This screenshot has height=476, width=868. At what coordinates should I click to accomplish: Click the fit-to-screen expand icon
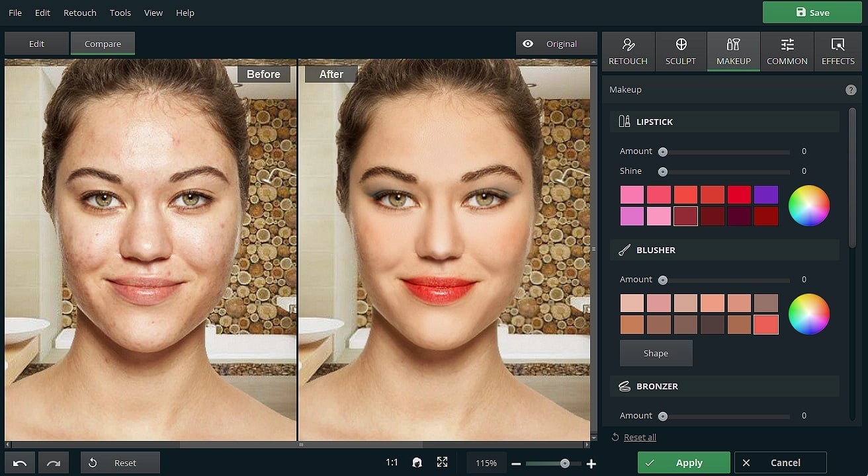442,463
